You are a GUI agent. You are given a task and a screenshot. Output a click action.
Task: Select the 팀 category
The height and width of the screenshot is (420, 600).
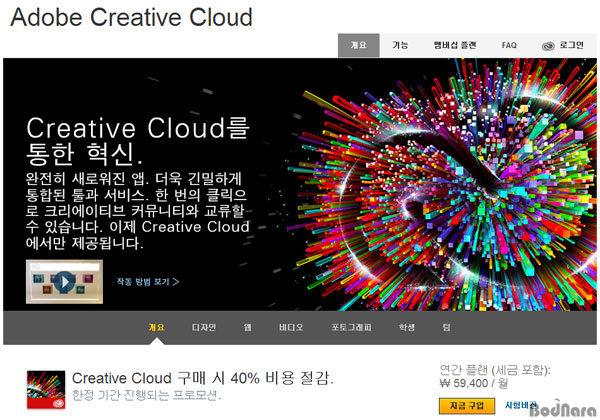447,327
